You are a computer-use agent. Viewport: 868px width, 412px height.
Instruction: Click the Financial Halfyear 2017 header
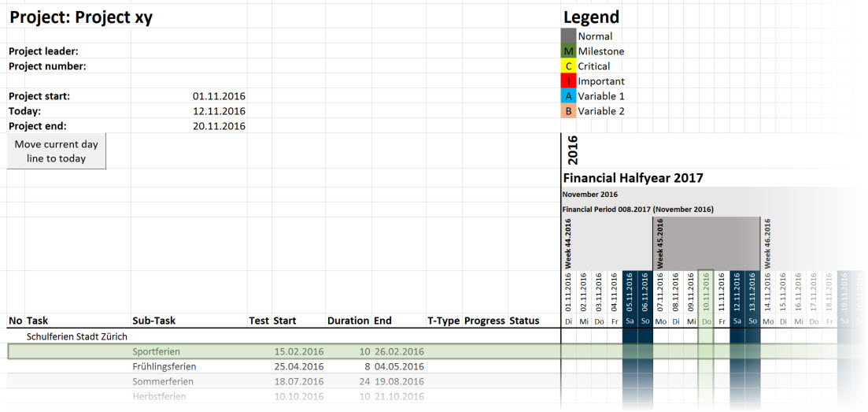(633, 179)
